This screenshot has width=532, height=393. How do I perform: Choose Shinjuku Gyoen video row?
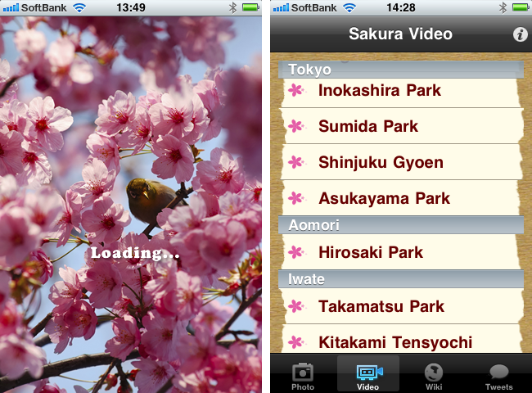click(x=400, y=162)
